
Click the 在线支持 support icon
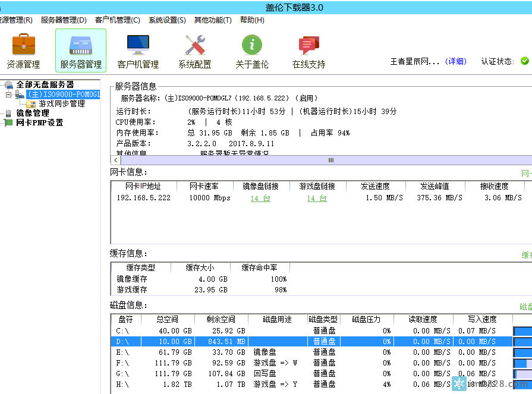pyautogui.click(x=308, y=45)
